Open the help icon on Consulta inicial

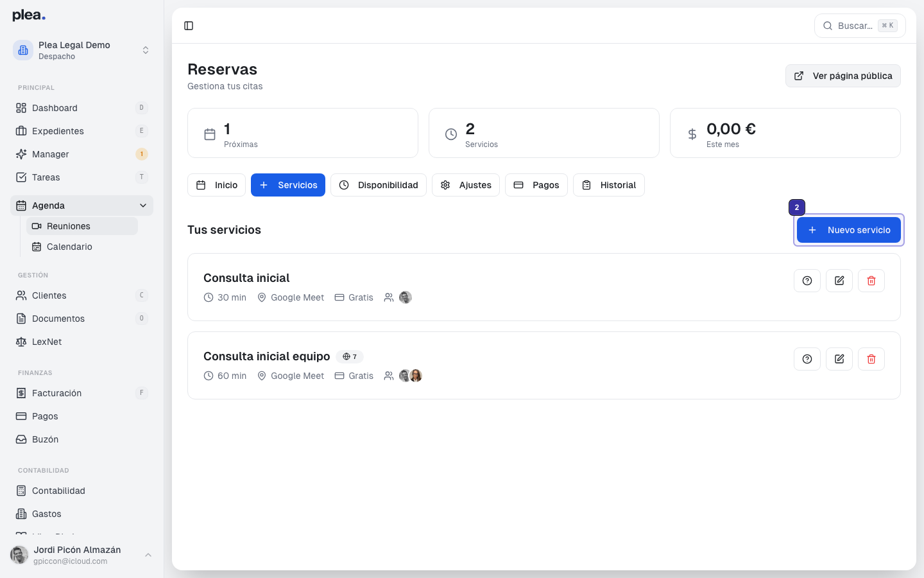coord(807,280)
